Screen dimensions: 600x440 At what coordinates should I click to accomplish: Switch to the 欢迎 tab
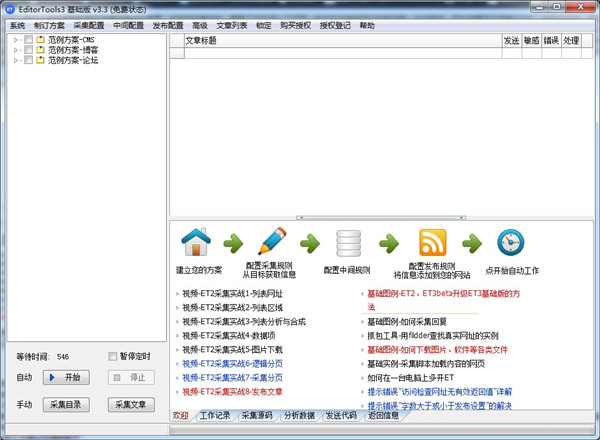tap(181, 416)
